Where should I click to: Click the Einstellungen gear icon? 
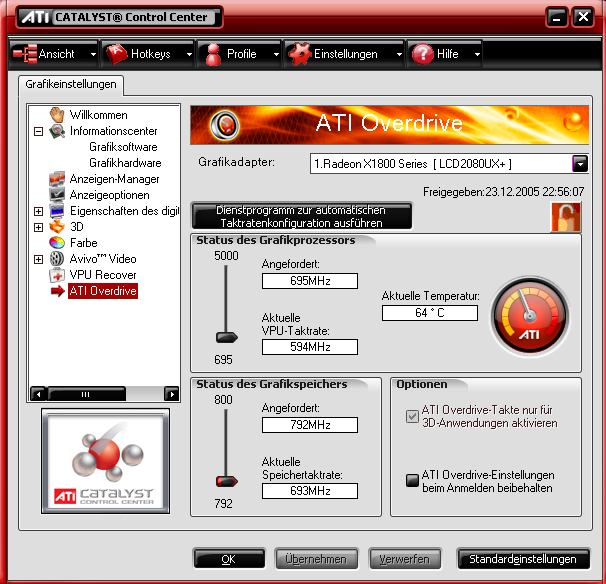(x=300, y=54)
